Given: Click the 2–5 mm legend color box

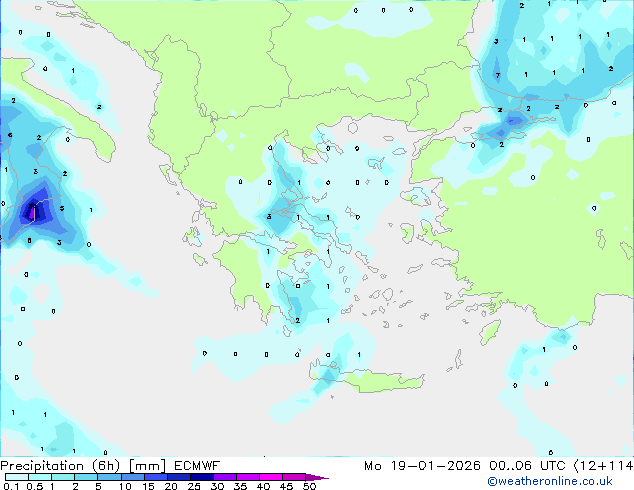Looking at the screenshot, I should point(86,477).
